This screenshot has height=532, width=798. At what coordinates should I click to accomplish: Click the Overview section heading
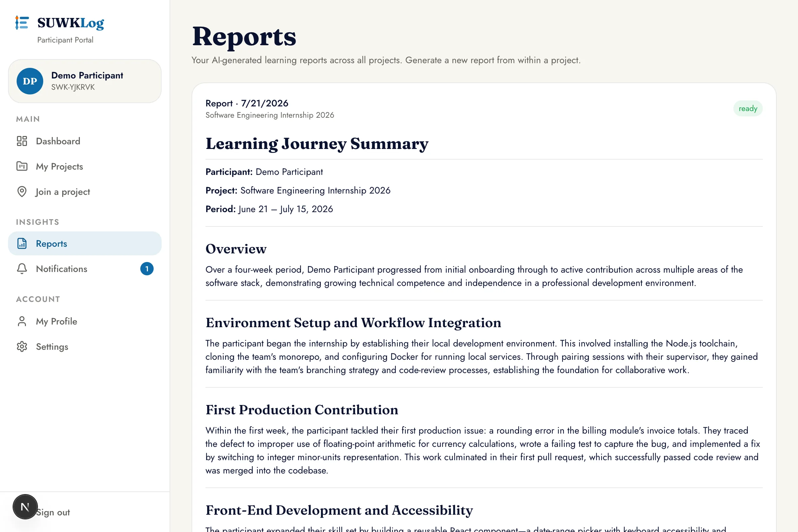[236, 249]
